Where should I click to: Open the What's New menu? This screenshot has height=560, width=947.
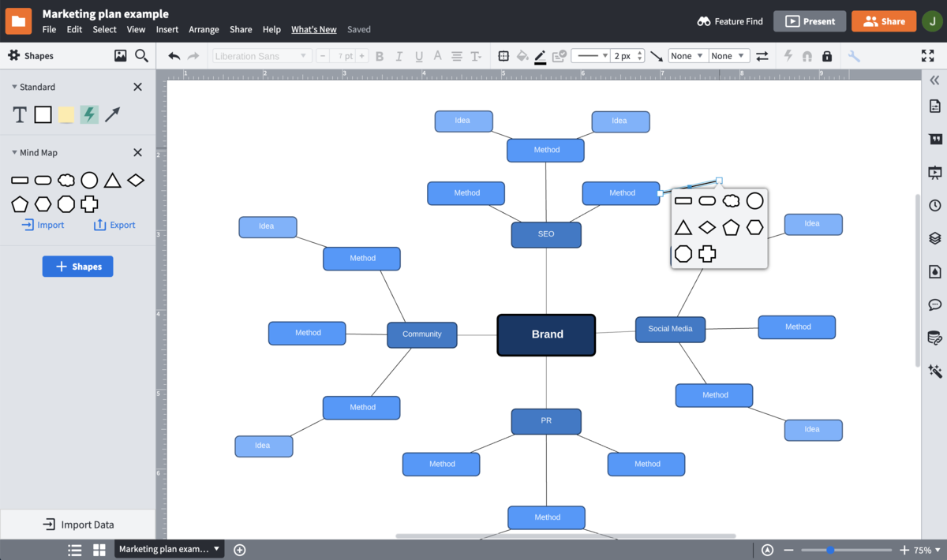(313, 29)
